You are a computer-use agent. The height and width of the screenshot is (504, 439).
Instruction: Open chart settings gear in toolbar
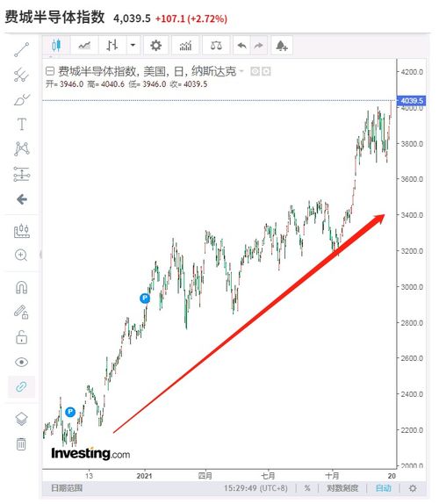(x=156, y=46)
